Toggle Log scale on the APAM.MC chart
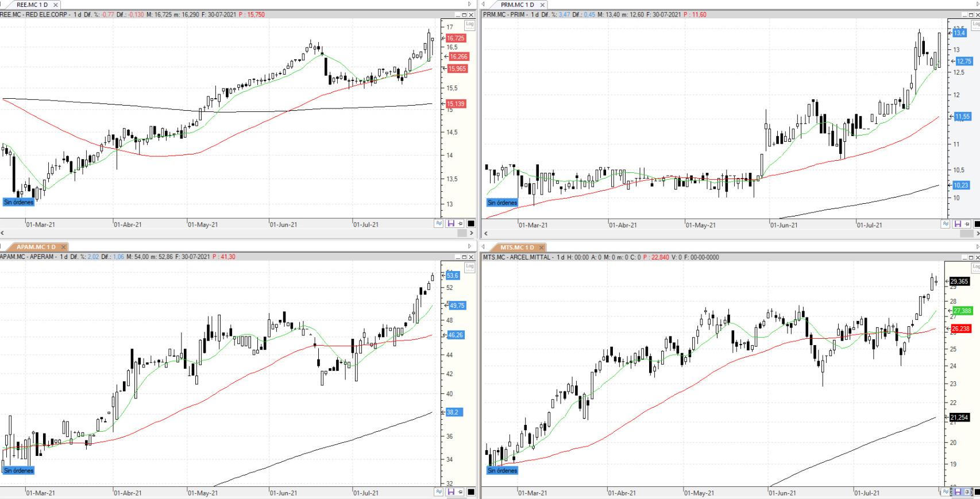 click(469, 266)
